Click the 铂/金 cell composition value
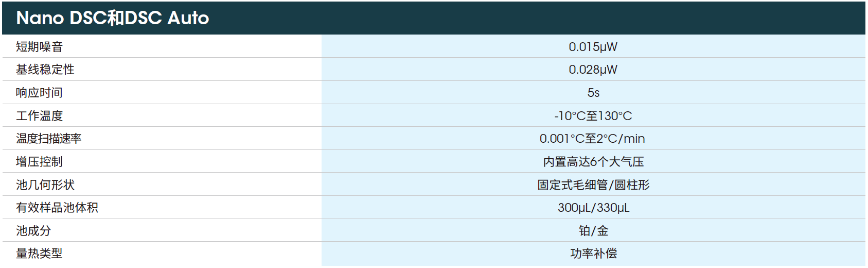 pos(593,231)
